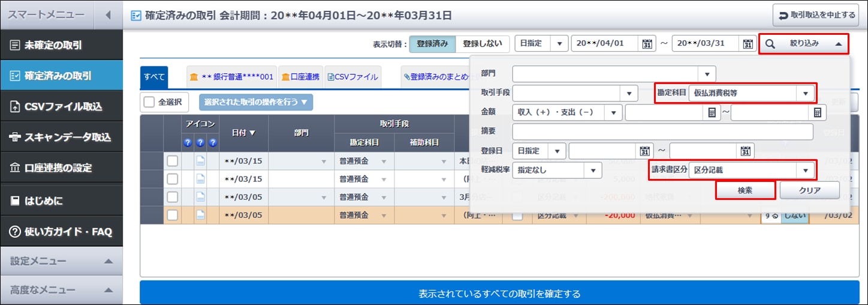Screen dimensions: 868x305
Task: Collapse Smart Menu with the left arrow
Action: (108, 14)
